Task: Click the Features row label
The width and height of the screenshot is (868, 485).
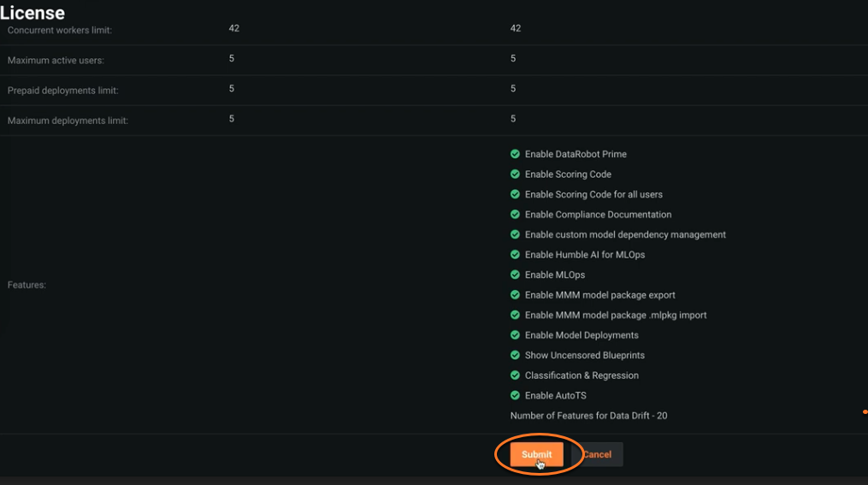Action: [x=27, y=285]
